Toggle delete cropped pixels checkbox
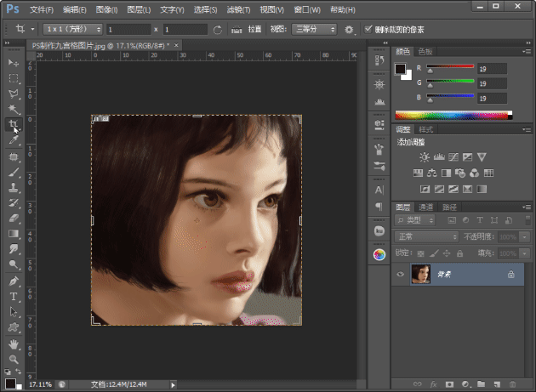Screen dimensions: 536x392 coord(368,30)
